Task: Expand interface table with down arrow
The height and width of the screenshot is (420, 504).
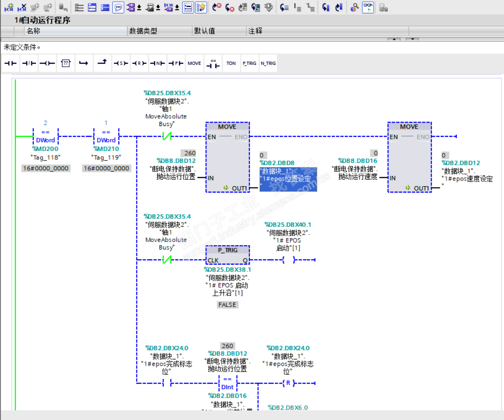Action: click(412, 39)
